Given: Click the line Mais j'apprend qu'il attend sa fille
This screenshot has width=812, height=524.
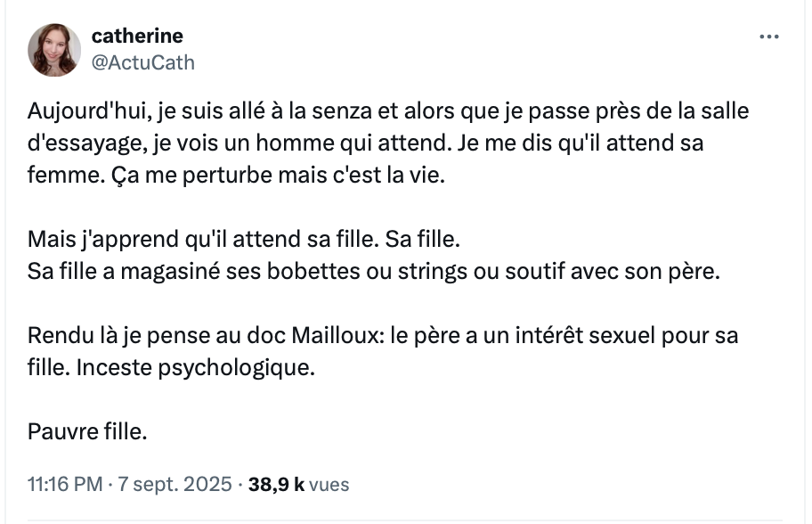Looking at the screenshot, I should click(x=244, y=240).
